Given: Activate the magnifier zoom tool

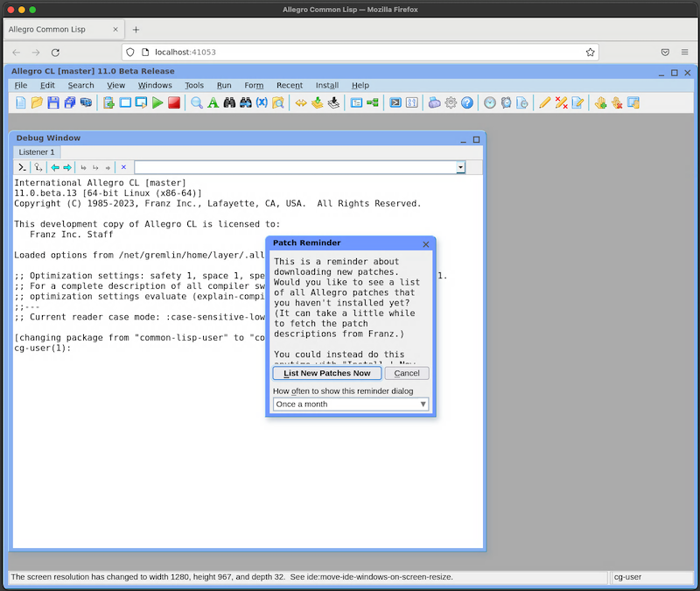Looking at the screenshot, I should 194,102.
